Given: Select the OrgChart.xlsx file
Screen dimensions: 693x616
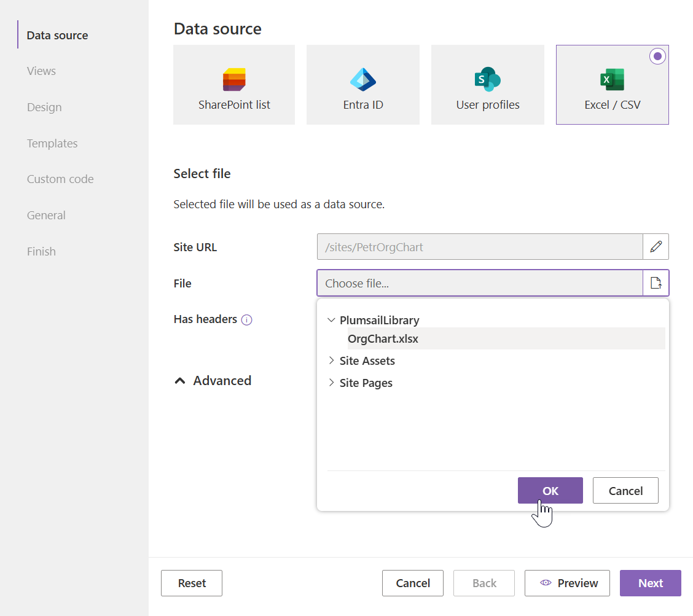Looking at the screenshot, I should 506,338.
